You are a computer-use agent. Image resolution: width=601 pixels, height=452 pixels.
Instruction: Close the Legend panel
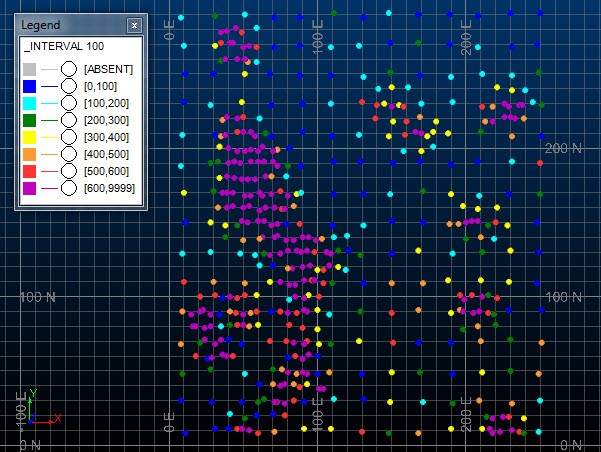(x=134, y=24)
